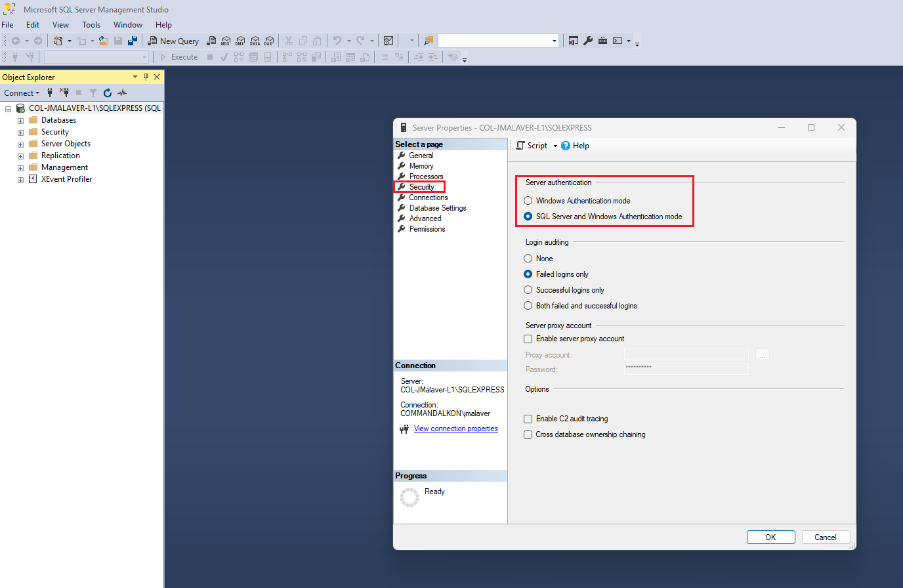Toggle Cross database ownership chaining

(528, 434)
